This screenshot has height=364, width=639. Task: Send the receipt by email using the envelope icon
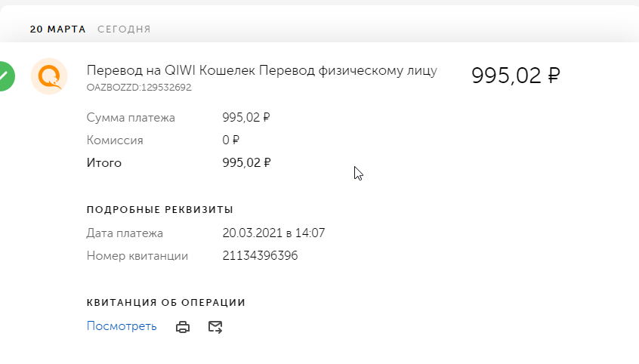tap(215, 326)
